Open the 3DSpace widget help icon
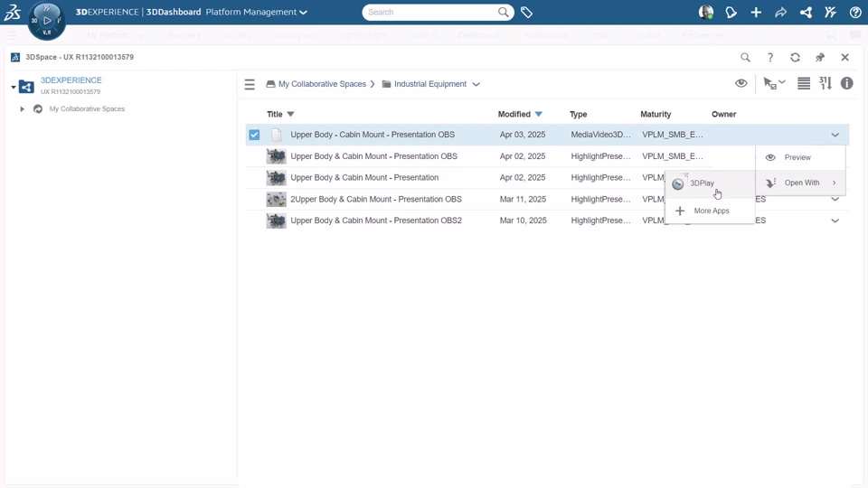Image resolution: width=868 pixels, height=488 pixels. point(770,57)
